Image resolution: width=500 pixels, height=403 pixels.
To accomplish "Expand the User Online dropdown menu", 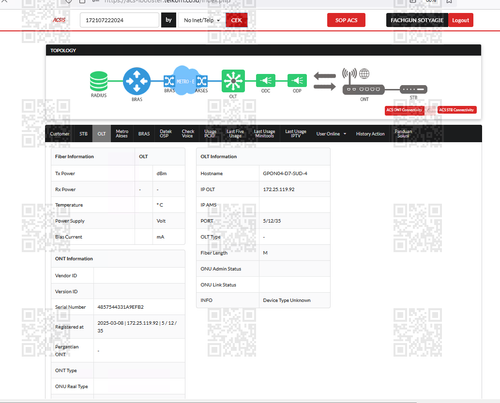I will pos(331,134).
